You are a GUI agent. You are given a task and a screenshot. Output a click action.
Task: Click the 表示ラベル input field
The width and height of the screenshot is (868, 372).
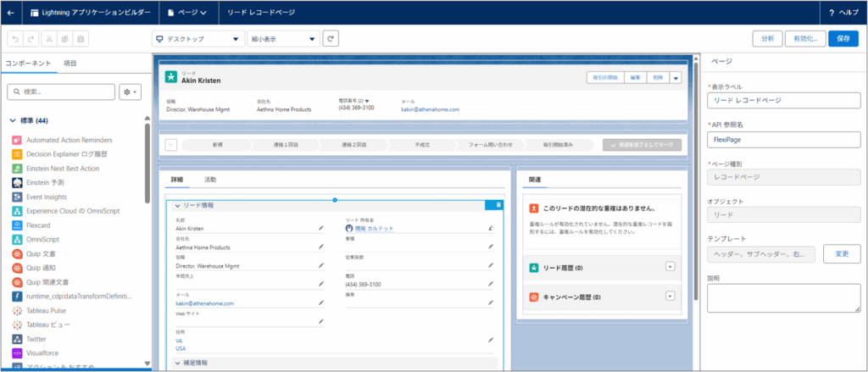coord(783,100)
